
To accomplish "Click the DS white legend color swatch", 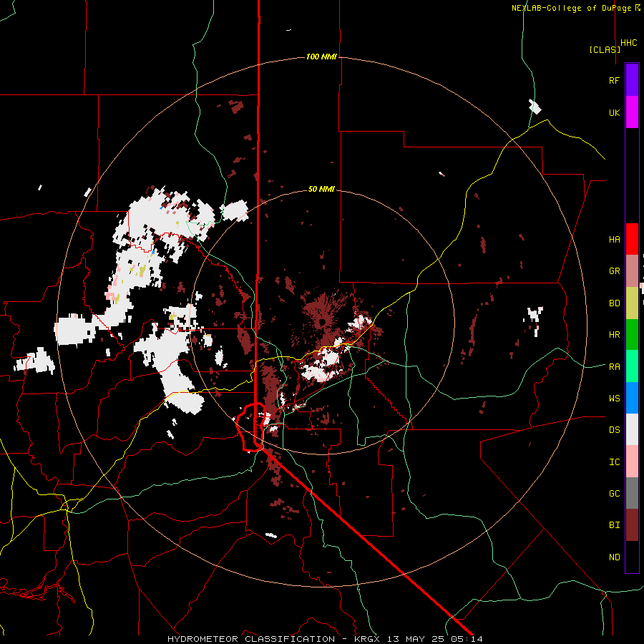I will pos(632,429).
